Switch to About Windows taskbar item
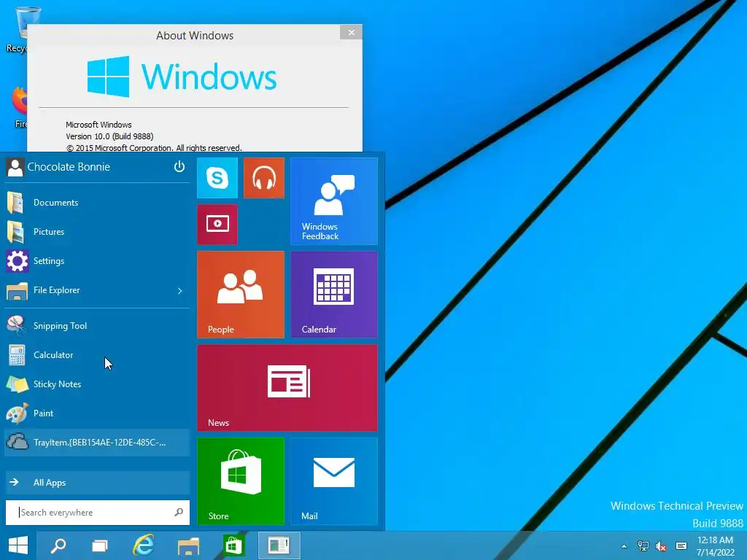 click(279, 545)
